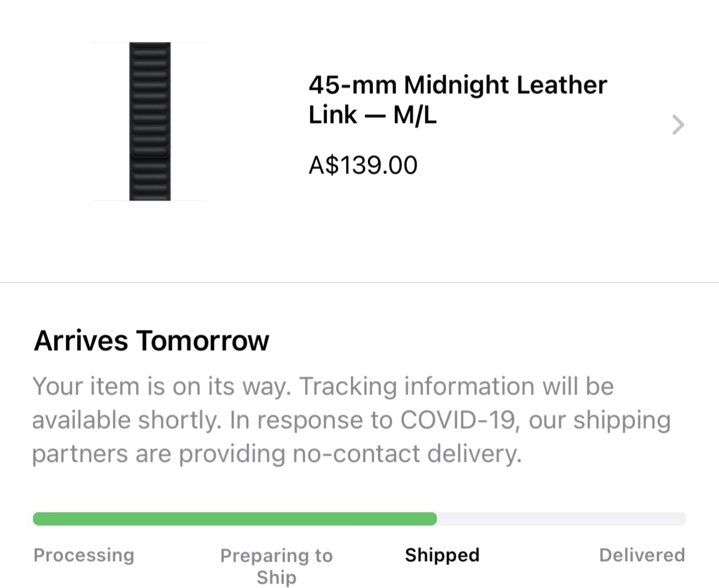Screen dimensions: 719x588
Task: Open the 45-mm Midnight Leather Link title
Action: (457, 100)
